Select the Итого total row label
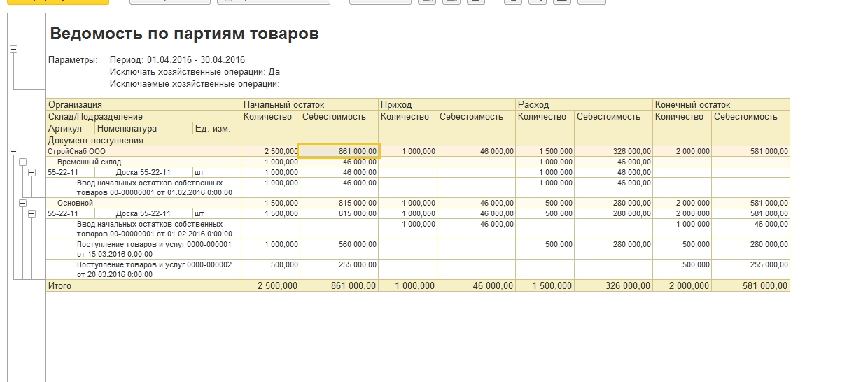The image size is (868, 382). tap(59, 285)
